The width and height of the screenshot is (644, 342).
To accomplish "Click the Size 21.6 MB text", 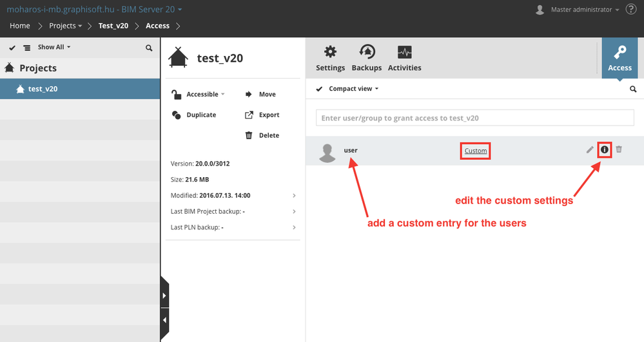I will [190, 180].
